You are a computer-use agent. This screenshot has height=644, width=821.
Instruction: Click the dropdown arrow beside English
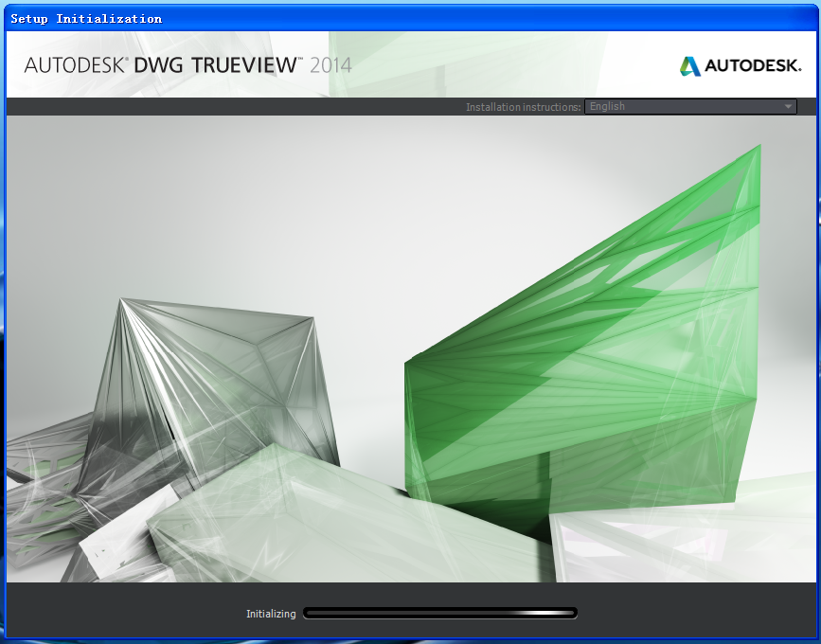788,106
